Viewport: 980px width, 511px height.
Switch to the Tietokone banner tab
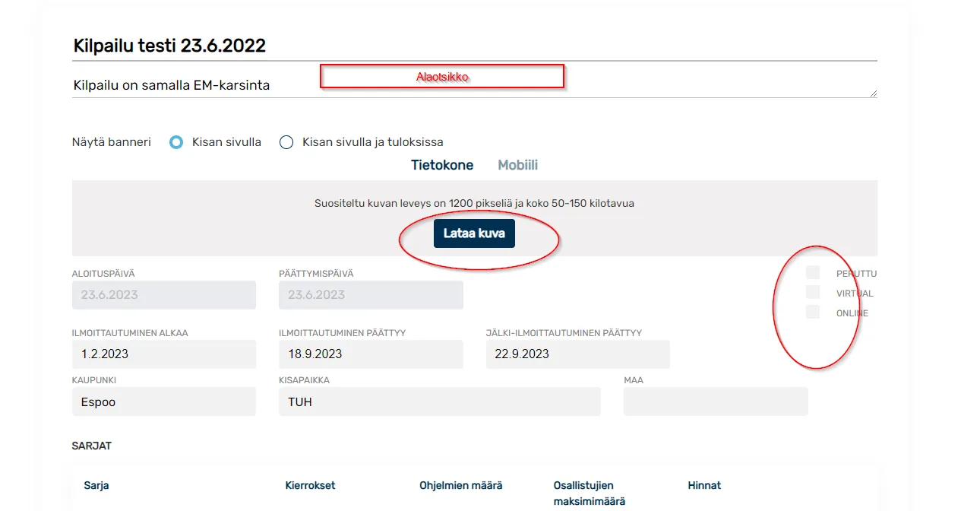tap(442, 165)
